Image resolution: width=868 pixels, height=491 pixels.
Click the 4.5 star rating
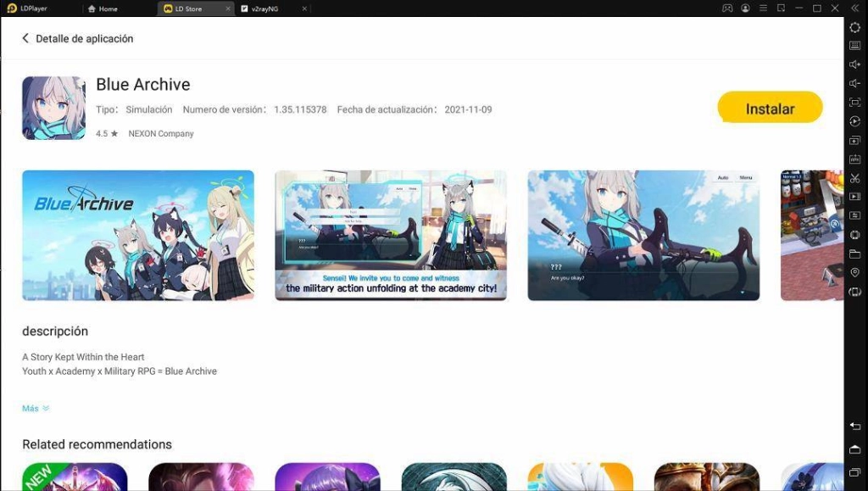pyautogui.click(x=107, y=133)
